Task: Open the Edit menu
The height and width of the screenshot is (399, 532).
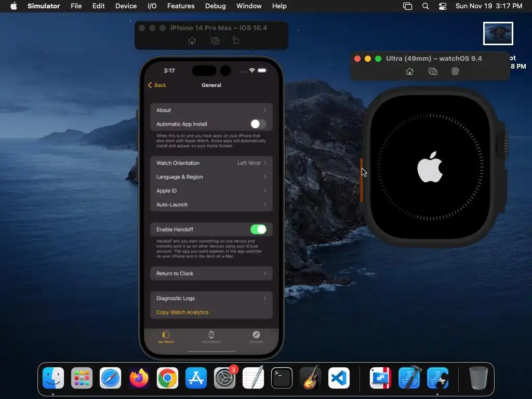Action: click(x=98, y=6)
